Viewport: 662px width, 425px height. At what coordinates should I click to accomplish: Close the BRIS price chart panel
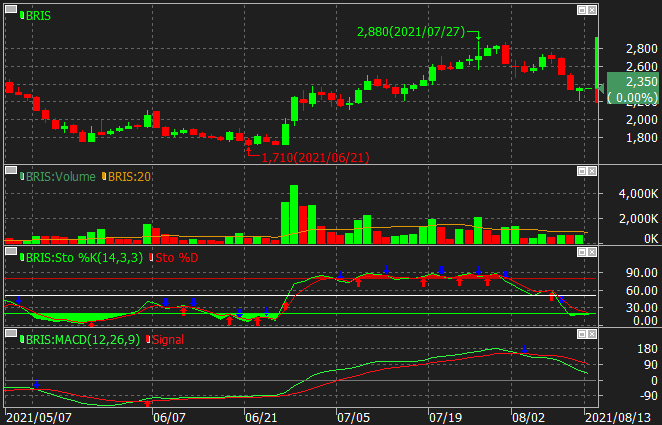[x=592, y=10]
